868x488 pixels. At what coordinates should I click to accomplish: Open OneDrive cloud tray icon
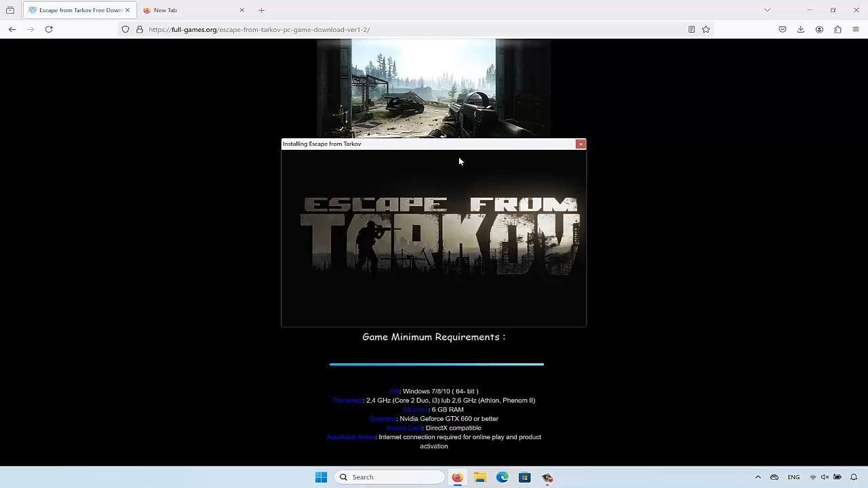click(774, 477)
